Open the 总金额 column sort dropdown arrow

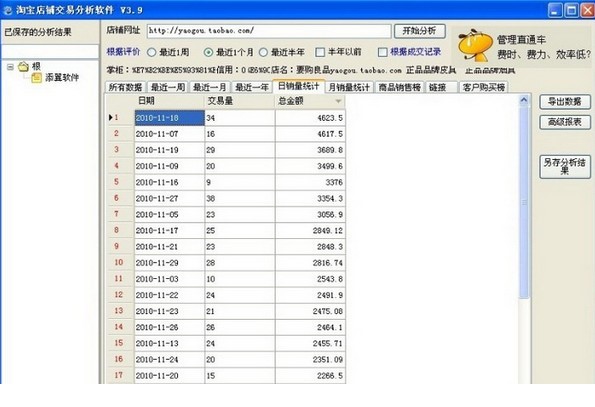(x=338, y=101)
